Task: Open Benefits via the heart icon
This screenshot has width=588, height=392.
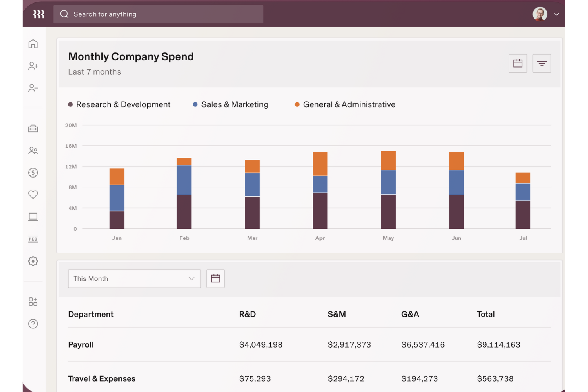Action: coord(33,195)
